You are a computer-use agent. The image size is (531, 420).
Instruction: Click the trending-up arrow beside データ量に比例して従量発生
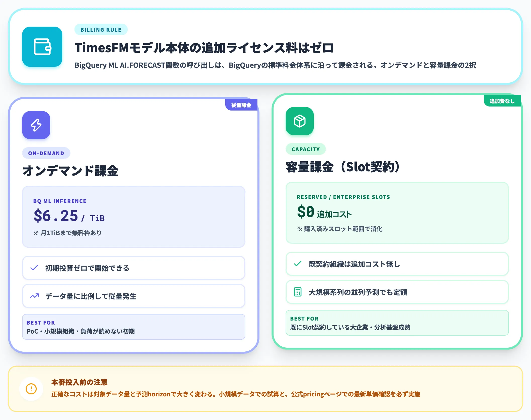(x=34, y=296)
